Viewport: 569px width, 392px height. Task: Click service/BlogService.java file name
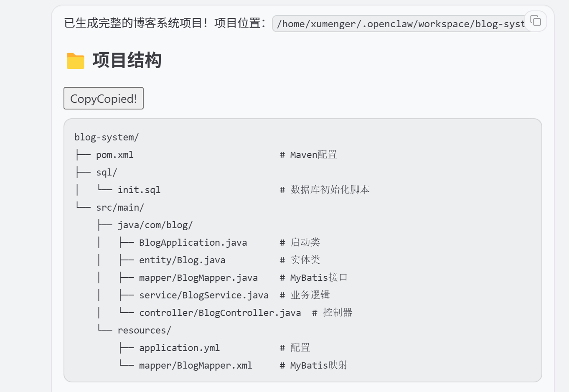(x=203, y=295)
